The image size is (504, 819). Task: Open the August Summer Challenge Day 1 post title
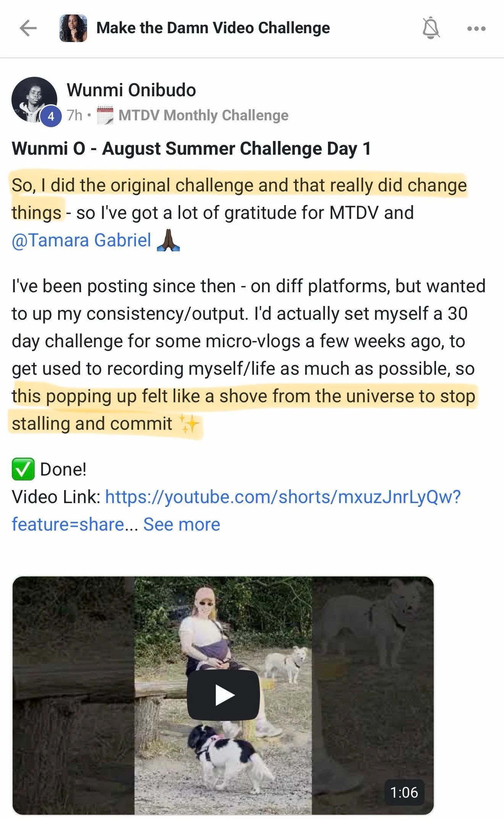[191, 149]
